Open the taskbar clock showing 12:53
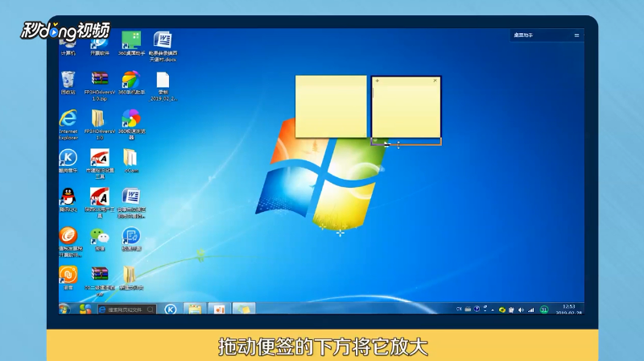 click(569, 309)
